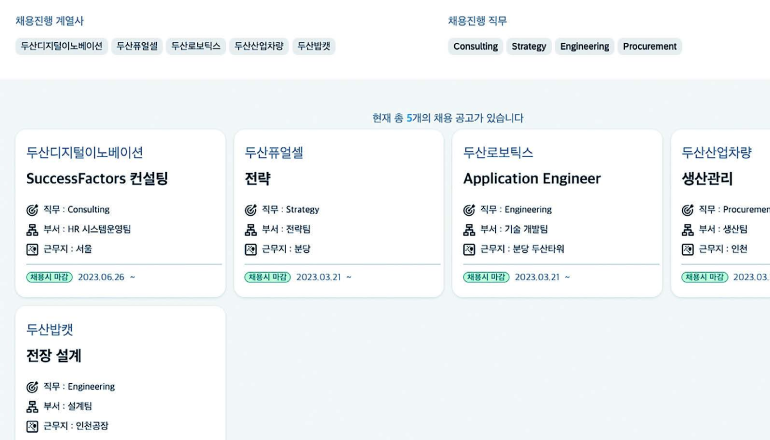Viewport: 770px width, 440px height.
Task: Click the org-chart icon beside 부서 : 전략팀
Action: [x=250, y=229]
